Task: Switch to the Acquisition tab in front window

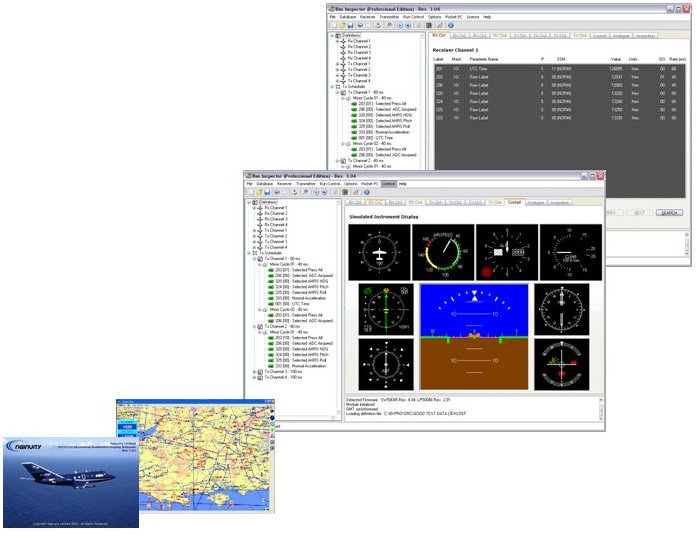Action: [559, 203]
